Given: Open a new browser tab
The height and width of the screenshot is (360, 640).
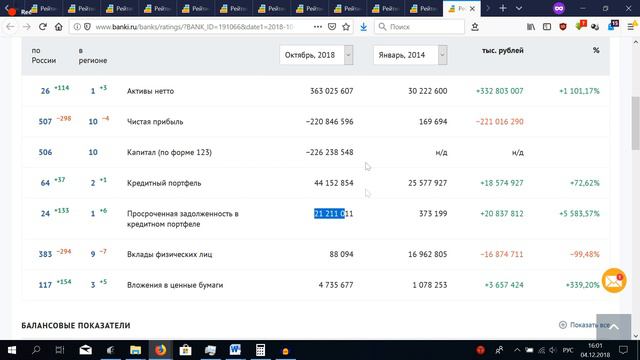Looking at the screenshot, I should click(503, 8).
